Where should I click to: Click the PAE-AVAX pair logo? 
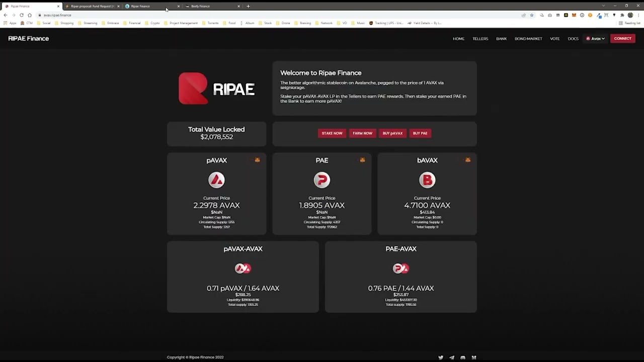click(x=401, y=268)
